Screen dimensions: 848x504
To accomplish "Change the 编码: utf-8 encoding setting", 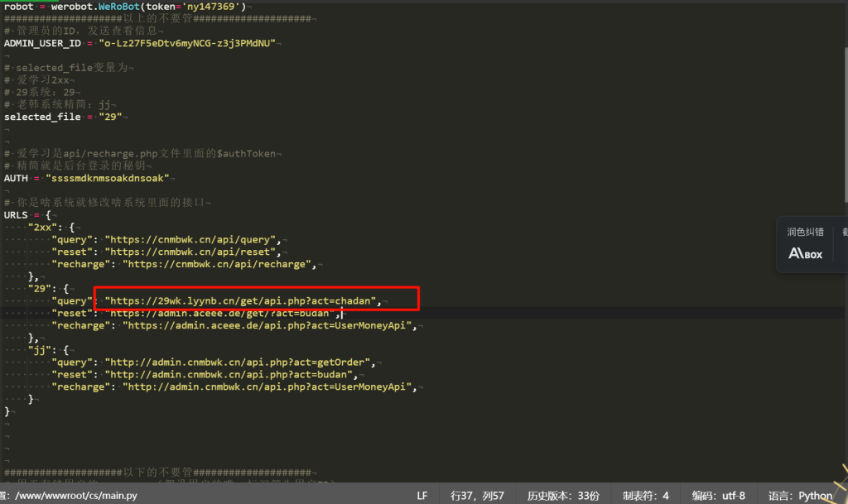I will [x=719, y=496].
